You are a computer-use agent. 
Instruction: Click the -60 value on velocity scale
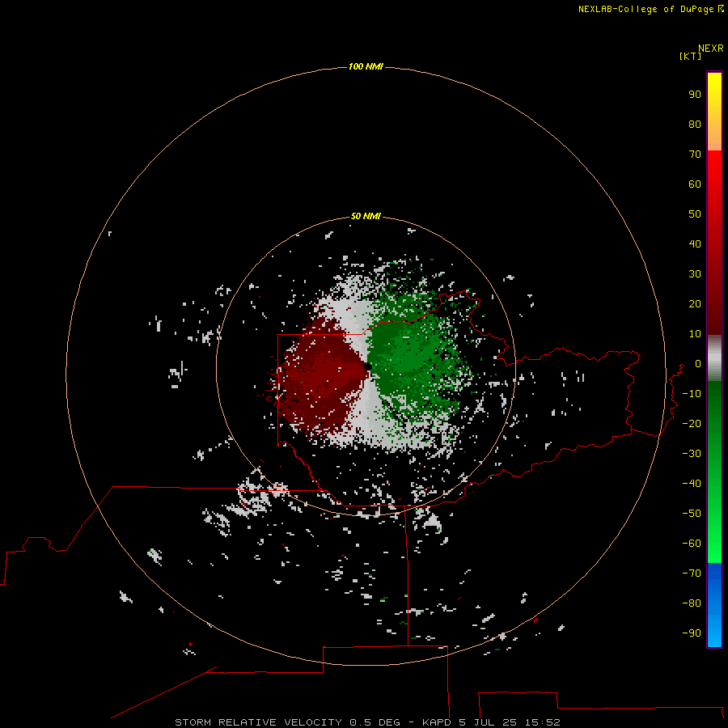pos(692,544)
